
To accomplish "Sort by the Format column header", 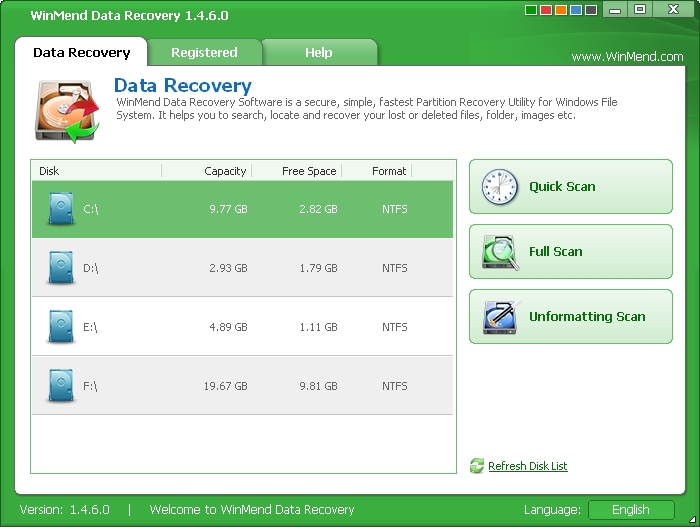I will [377, 171].
